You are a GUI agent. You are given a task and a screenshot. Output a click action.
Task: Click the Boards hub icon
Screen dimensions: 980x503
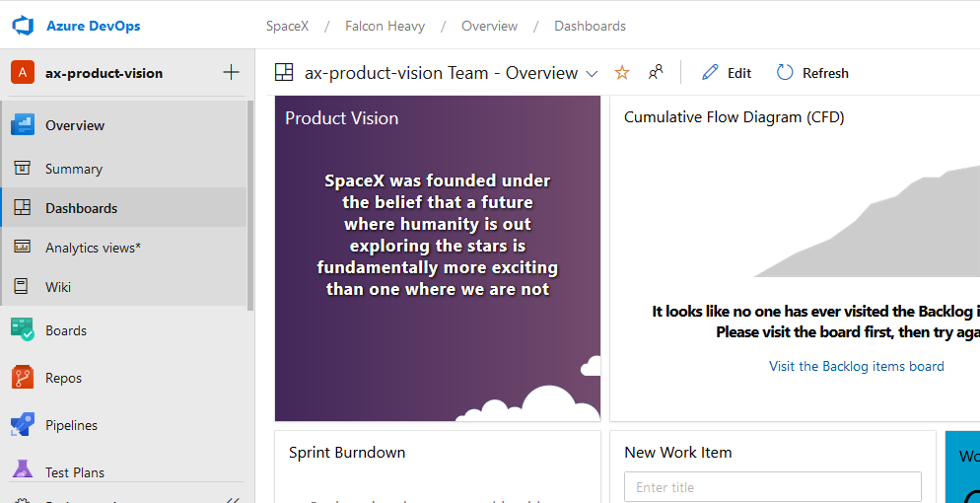[23, 329]
